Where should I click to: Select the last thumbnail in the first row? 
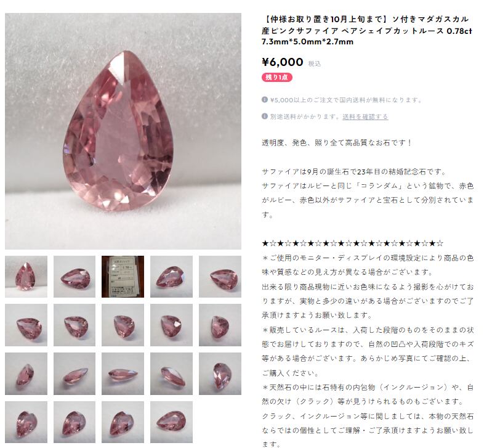pos(220,277)
